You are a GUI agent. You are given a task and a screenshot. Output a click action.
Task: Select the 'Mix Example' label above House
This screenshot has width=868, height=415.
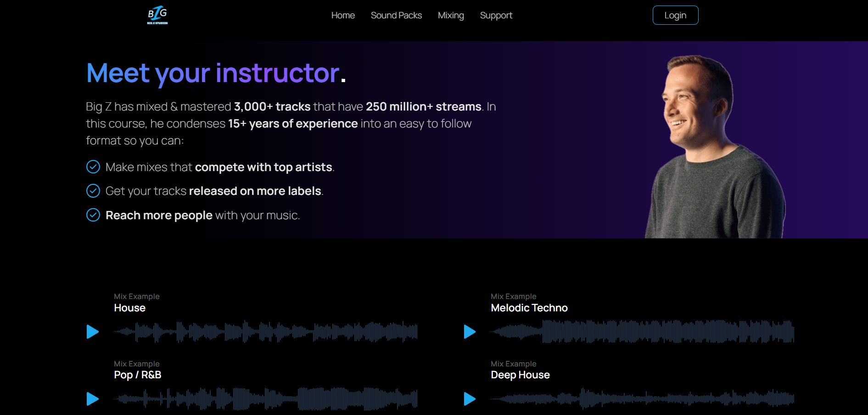136,296
